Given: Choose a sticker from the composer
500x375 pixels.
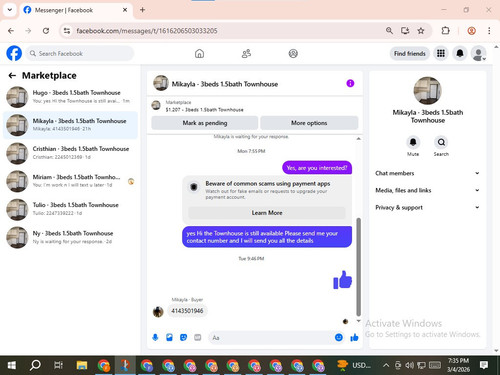Looking at the screenshot, I should [183, 338].
